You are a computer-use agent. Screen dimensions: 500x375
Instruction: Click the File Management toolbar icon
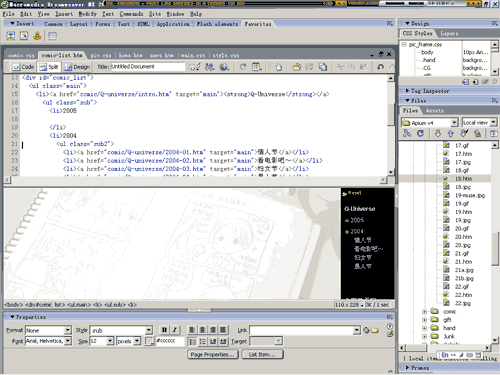tap(210, 67)
